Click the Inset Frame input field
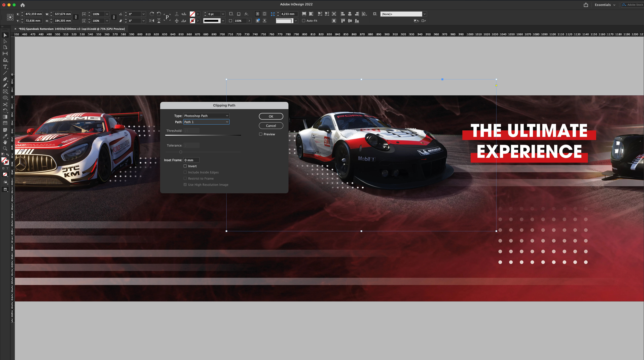This screenshot has width=644, height=360. tap(191, 160)
